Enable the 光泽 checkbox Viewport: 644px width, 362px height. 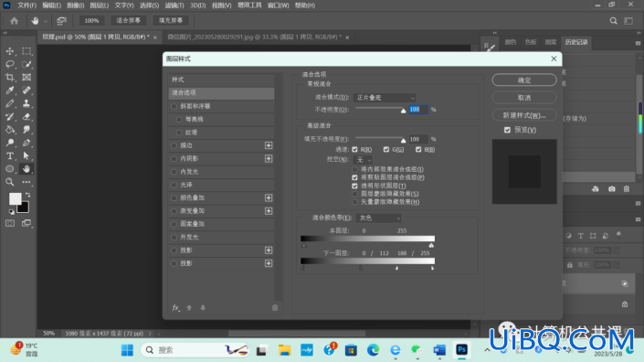[x=174, y=185]
